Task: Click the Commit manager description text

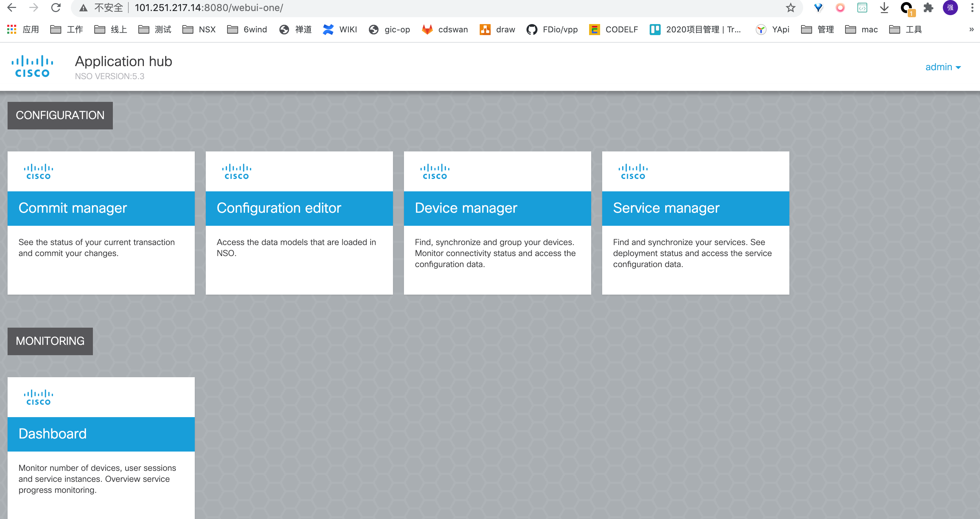Action: [x=97, y=248]
